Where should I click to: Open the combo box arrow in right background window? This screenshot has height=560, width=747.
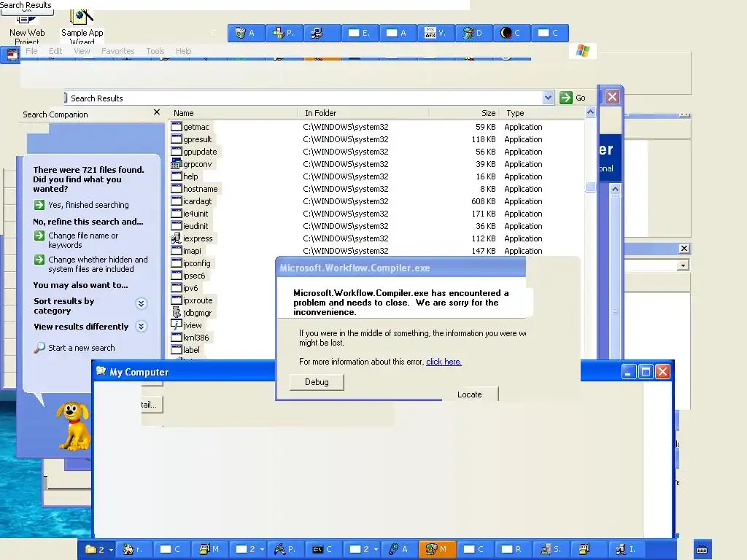tap(683, 265)
